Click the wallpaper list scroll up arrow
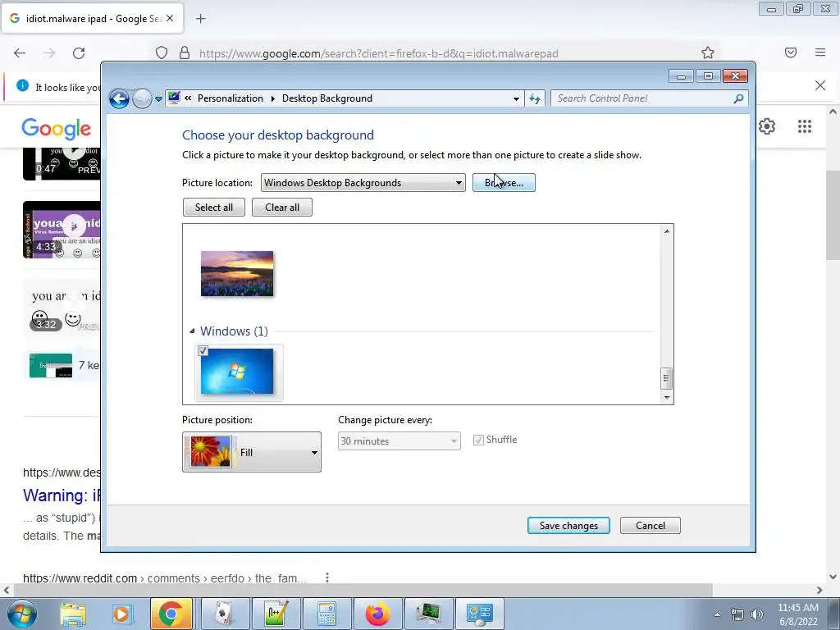This screenshot has width=840, height=630. pos(667,231)
